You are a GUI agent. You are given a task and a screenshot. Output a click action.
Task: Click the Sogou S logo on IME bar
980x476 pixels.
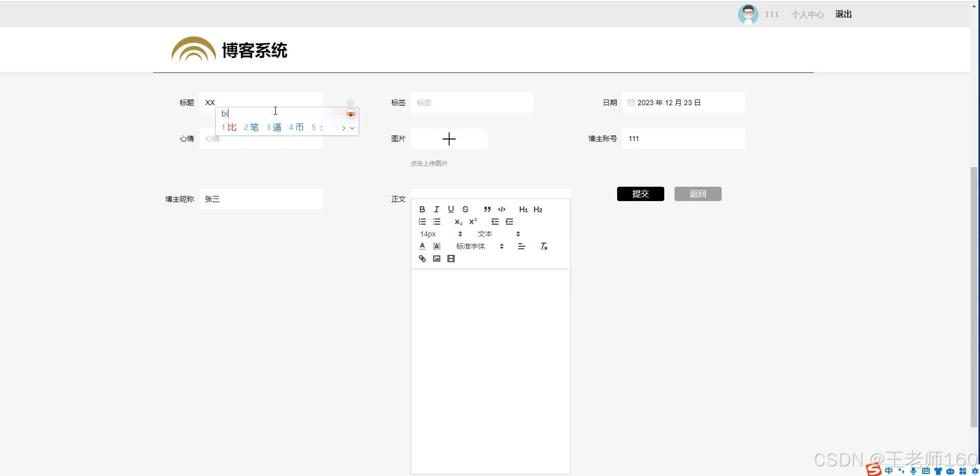873,470
